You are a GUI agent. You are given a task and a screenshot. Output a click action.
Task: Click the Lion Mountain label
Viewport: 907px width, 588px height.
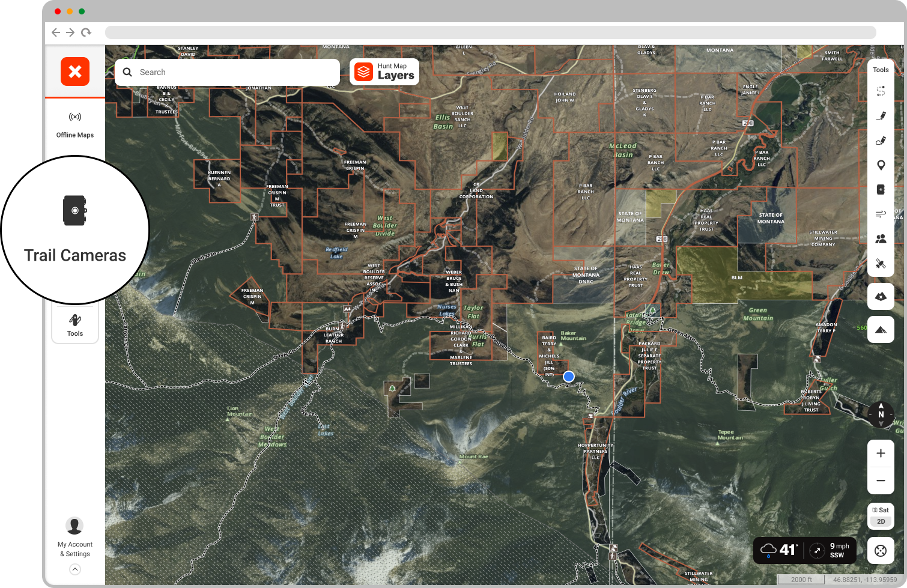pos(240,411)
